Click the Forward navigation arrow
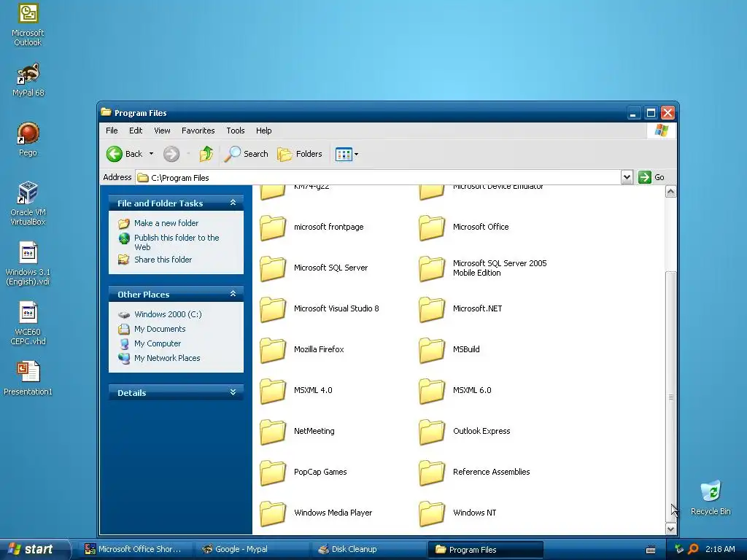The height and width of the screenshot is (560, 747). (x=171, y=154)
